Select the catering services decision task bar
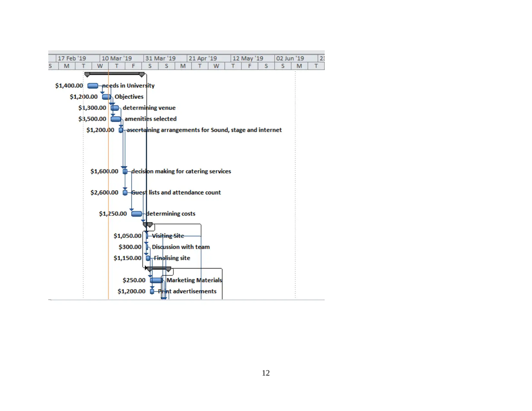The width and height of the screenshot is (532, 411). pos(125,171)
